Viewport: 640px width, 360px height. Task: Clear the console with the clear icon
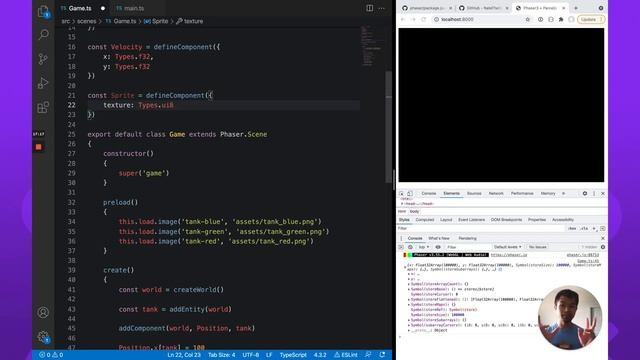click(x=410, y=247)
